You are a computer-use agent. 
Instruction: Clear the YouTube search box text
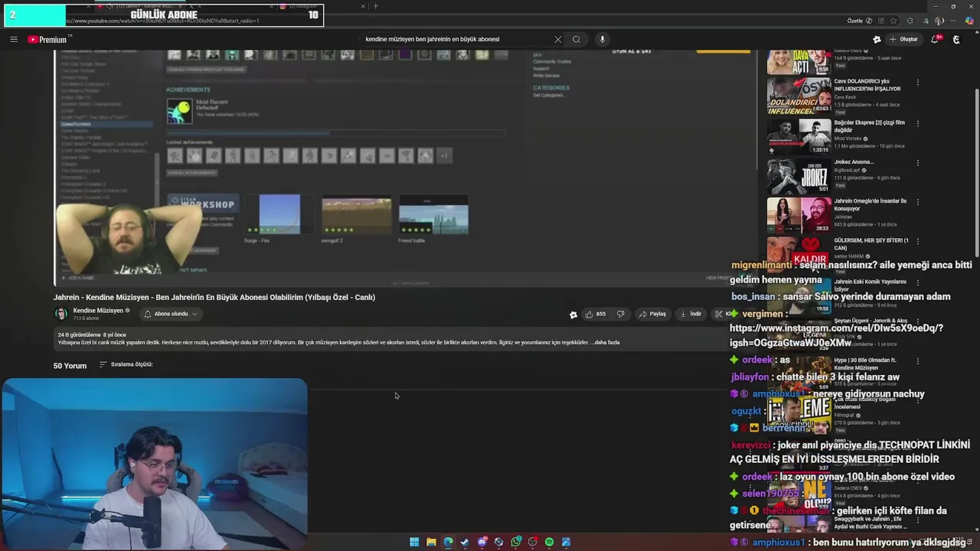point(557,39)
